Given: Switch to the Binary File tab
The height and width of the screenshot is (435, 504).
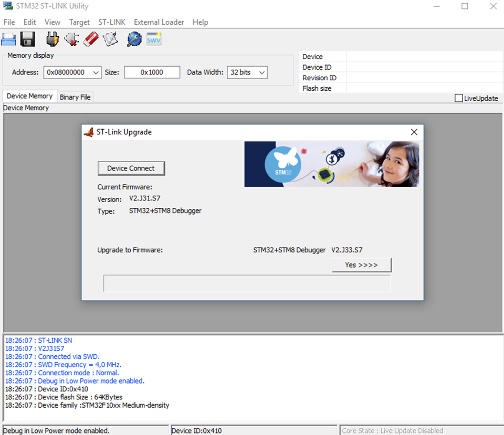Looking at the screenshot, I should [75, 97].
